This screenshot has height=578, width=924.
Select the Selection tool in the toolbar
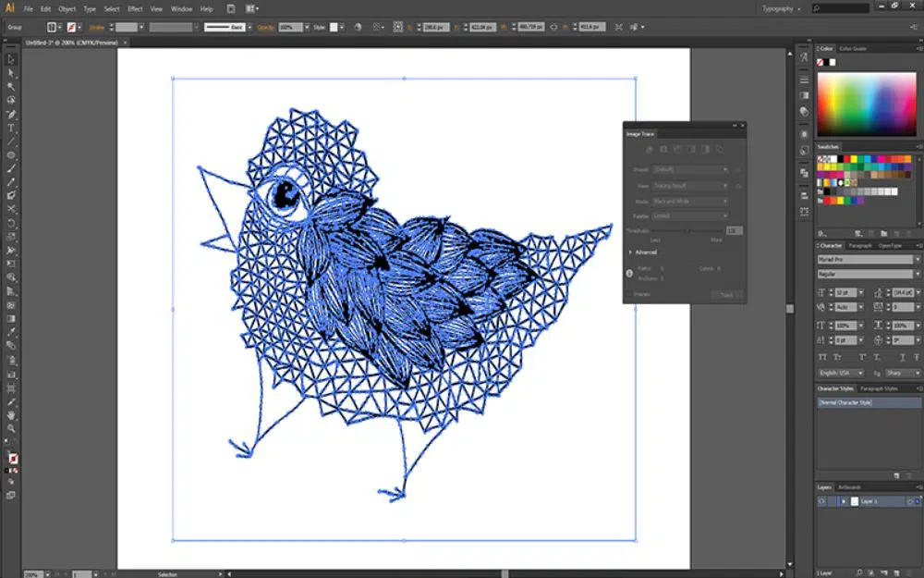[11, 57]
